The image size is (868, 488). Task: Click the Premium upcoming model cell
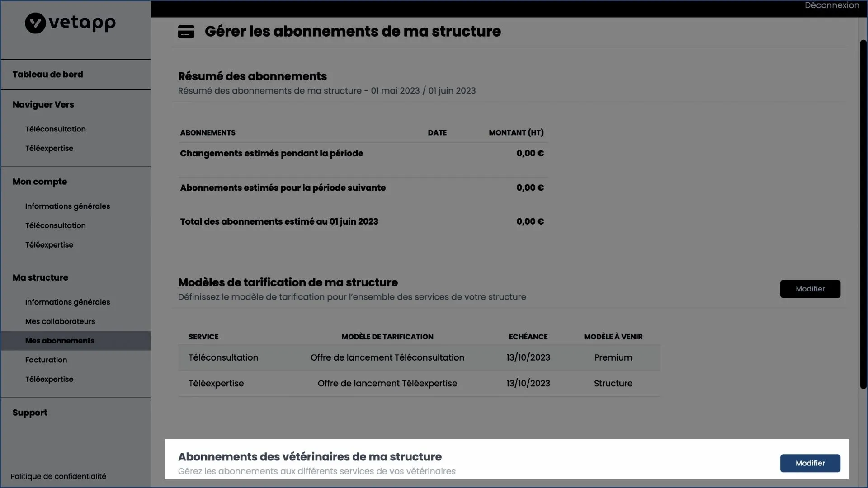pos(613,357)
